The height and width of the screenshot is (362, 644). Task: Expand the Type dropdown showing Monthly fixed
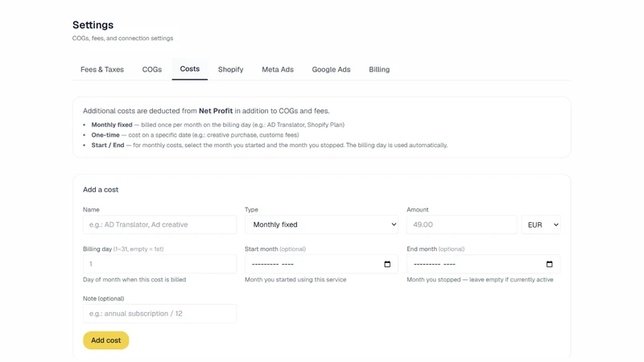coord(321,224)
